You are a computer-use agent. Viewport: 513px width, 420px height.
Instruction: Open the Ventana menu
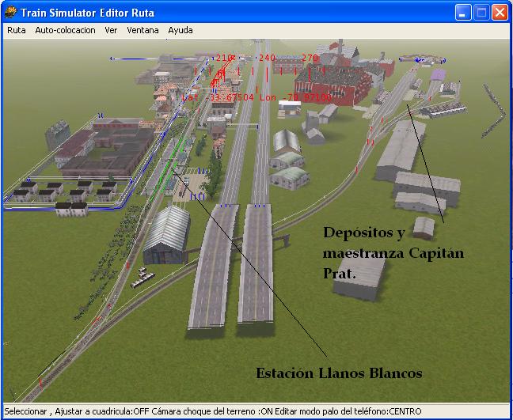pos(142,30)
